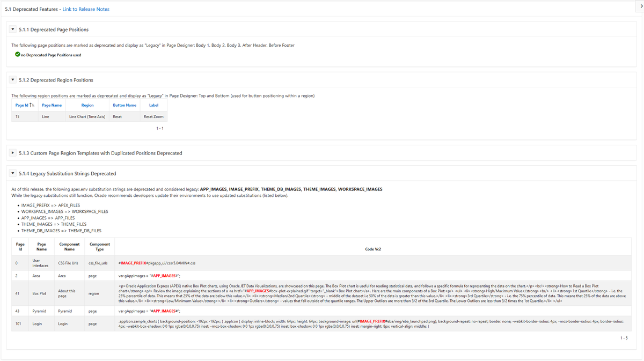Image resolution: width=644 pixels, height=361 pixels.
Task: Select the Box Plot page name cell
Action: 41,293
